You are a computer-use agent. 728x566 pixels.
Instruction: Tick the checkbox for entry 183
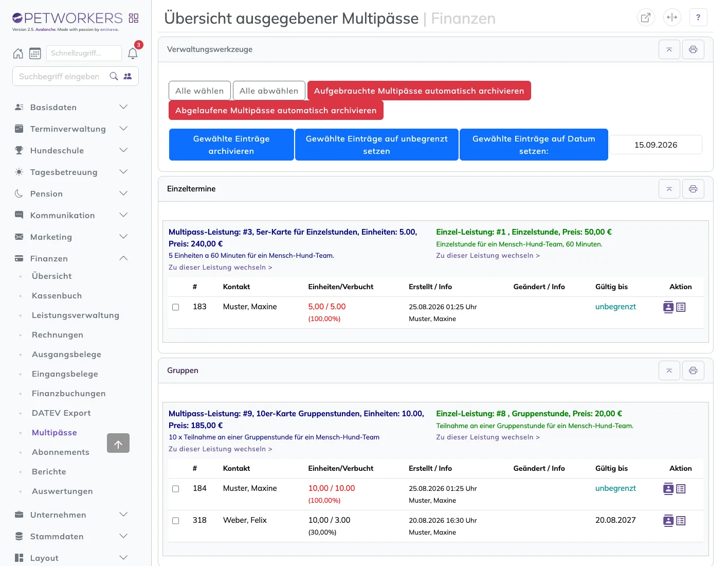175,307
